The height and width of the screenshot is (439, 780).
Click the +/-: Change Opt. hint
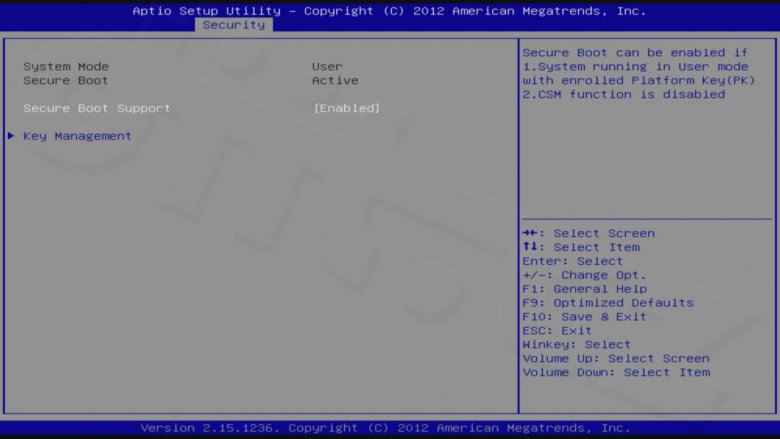[585, 275]
